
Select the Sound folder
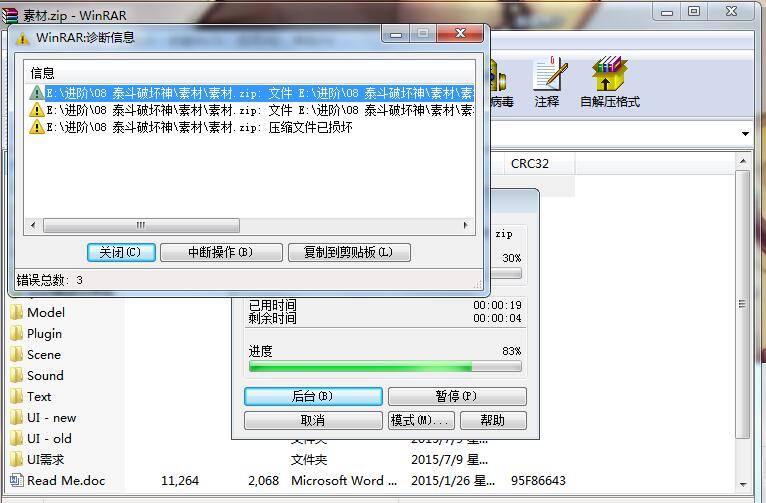pos(37,376)
